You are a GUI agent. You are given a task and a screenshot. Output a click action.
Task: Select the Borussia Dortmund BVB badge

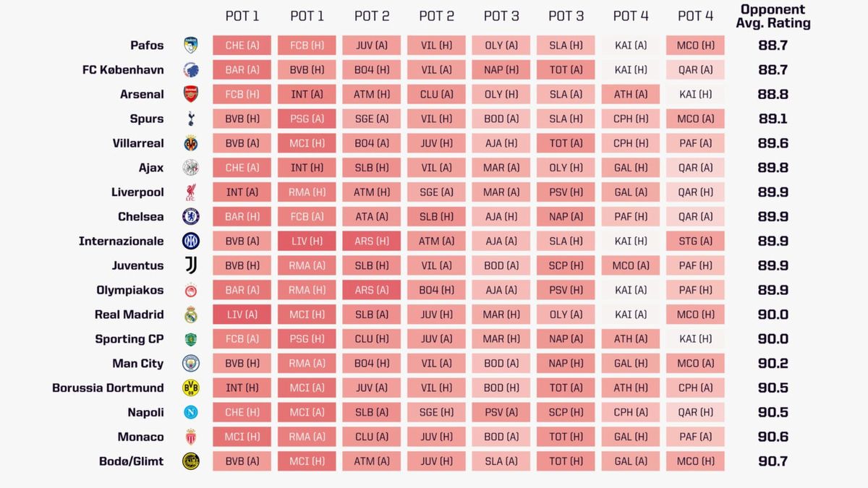[190, 388]
